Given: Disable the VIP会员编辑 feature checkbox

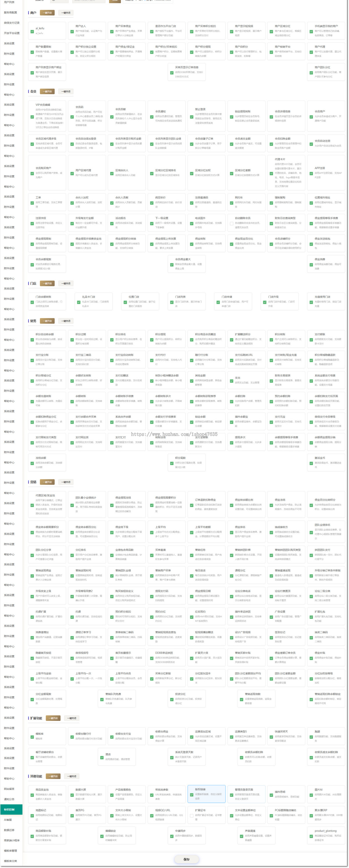Looking at the screenshot, I should click(32, 116).
